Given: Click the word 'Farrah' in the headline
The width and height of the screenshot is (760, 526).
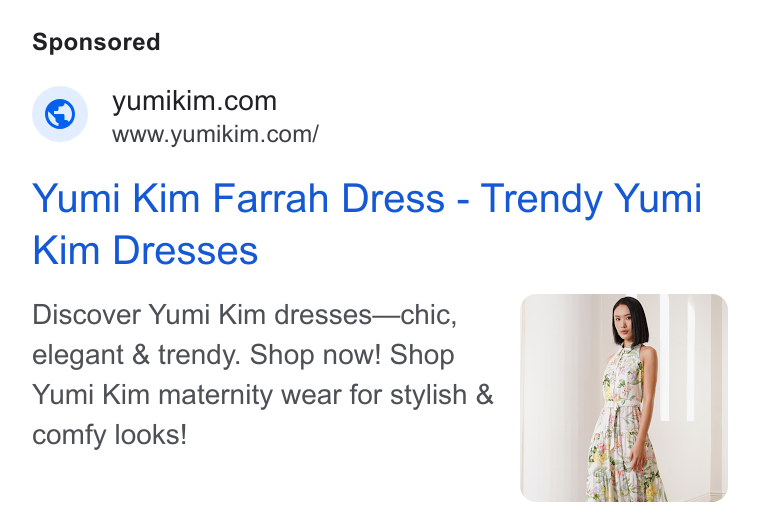Looking at the screenshot, I should click(270, 198).
